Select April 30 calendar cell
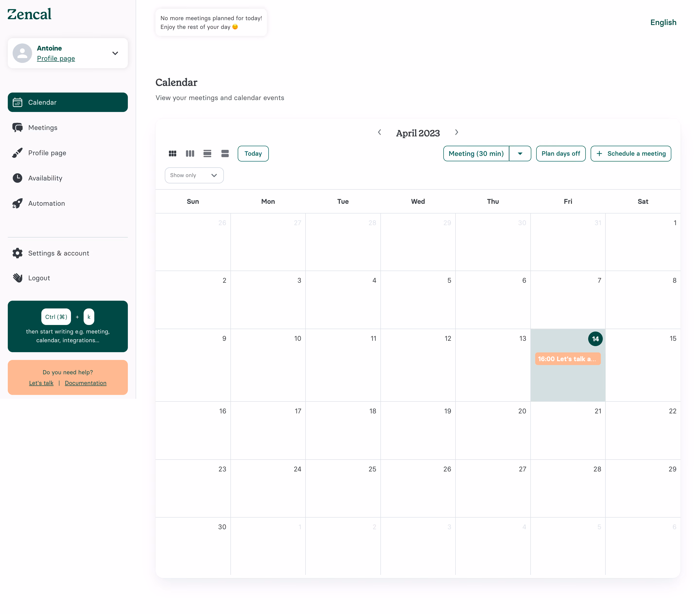This screenshot has height=614, width=700. point(193,546)
